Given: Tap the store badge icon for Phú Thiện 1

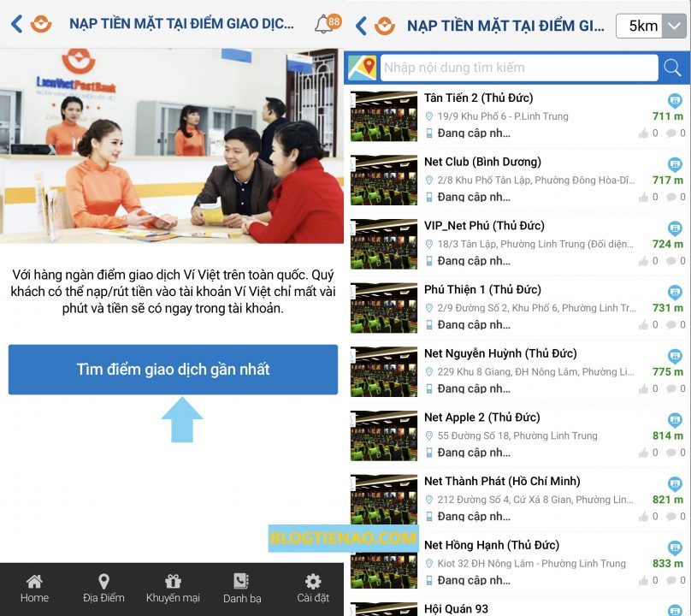Looking at the screenshot, I should coord(675,293).
